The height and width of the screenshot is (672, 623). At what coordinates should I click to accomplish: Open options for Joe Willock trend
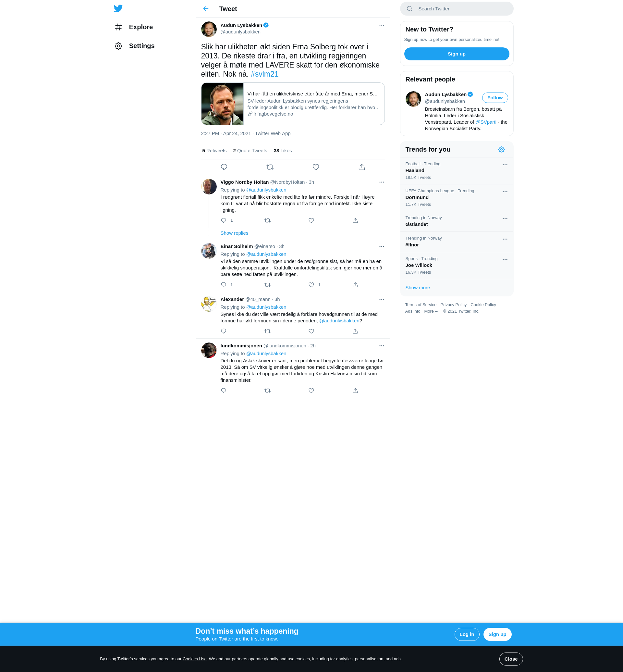tap(505, 260)
